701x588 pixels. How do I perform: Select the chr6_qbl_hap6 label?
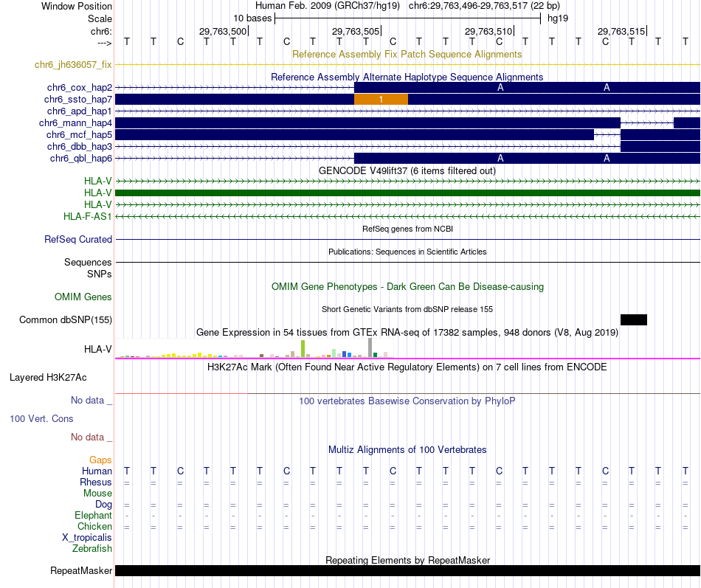[81, 159]
